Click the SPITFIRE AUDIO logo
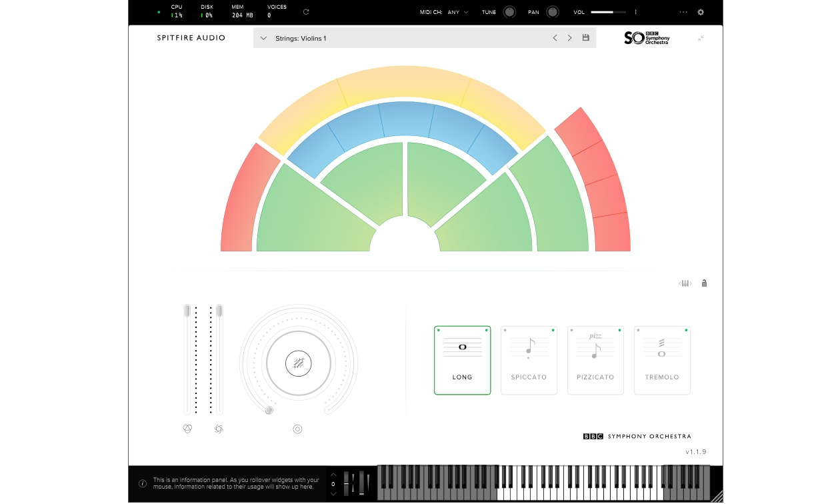The image size is (840, 504). [x=191, y=38]
